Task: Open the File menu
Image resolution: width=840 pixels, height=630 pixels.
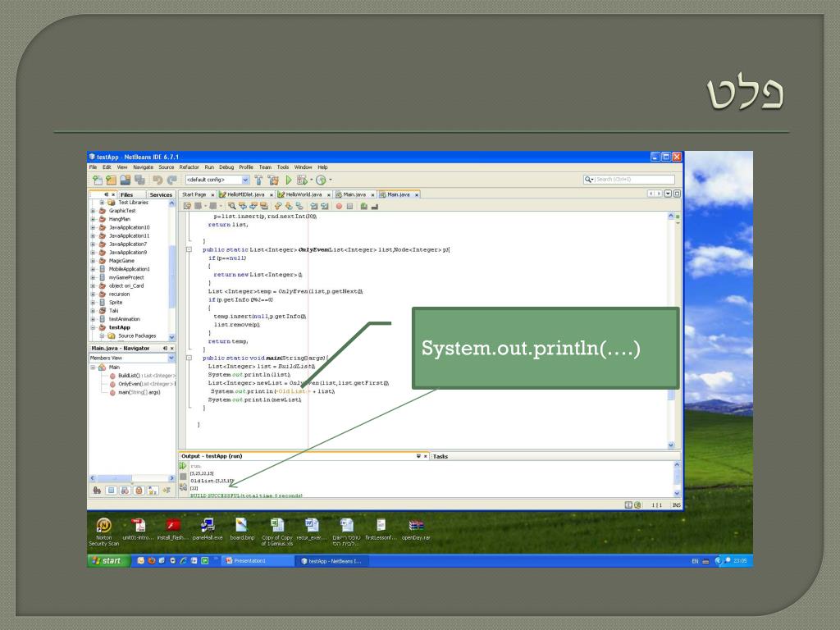Action: 94,167
